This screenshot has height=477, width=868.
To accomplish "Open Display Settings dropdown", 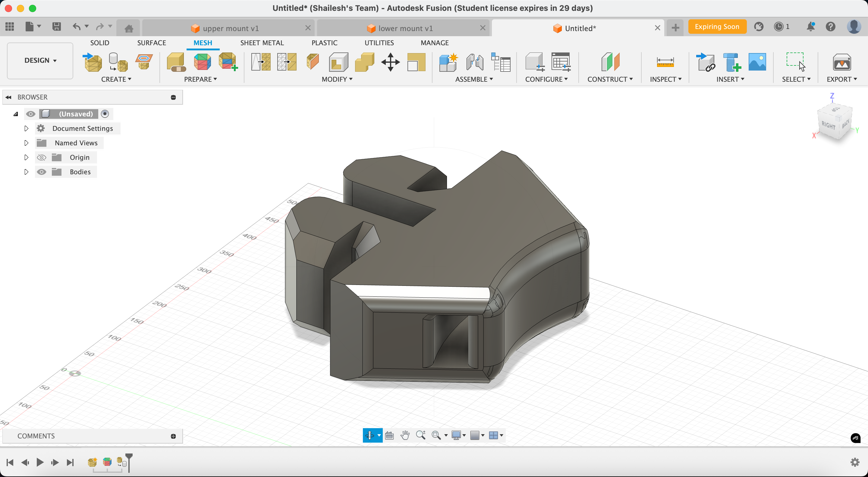I will coord(459,435).
